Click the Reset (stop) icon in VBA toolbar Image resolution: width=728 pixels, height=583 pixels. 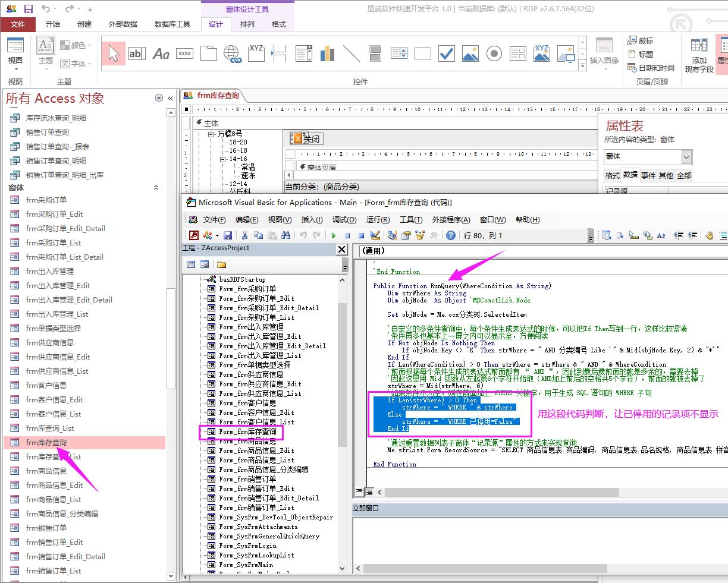pos(361,235)
